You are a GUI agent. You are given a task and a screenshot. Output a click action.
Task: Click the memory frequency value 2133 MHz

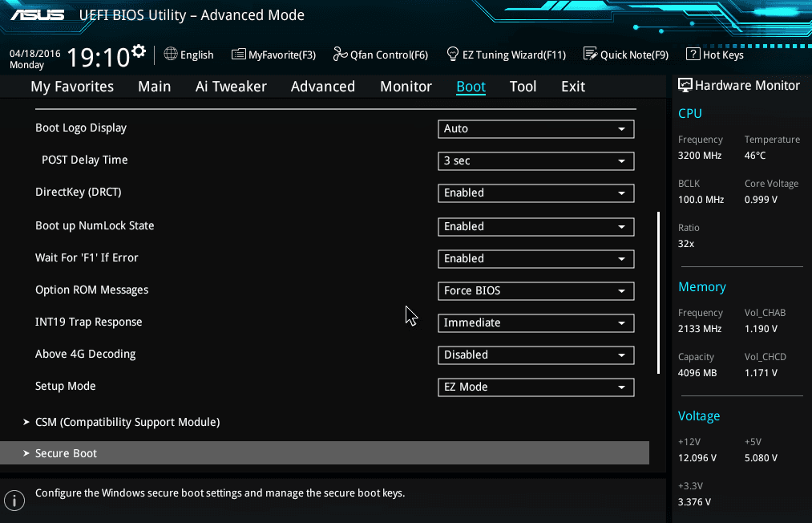pyautogui.click(x=700, y=329)
